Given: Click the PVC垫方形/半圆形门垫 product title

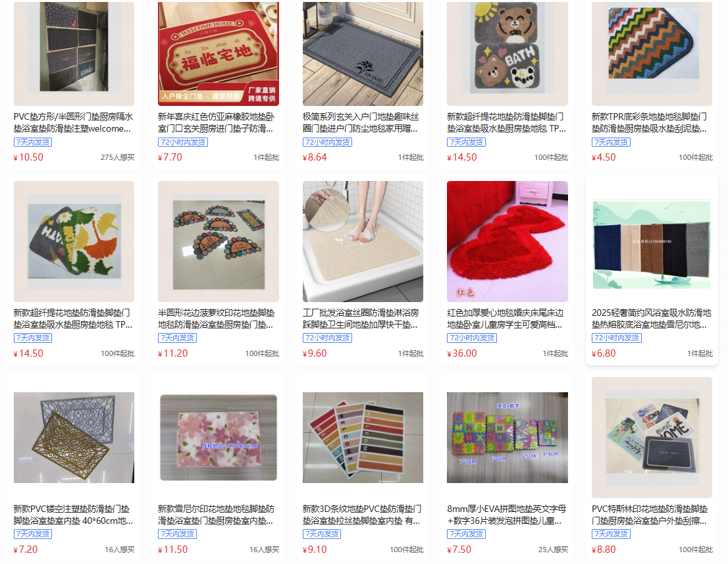Looking at the screenshot, I should (73, 122).
